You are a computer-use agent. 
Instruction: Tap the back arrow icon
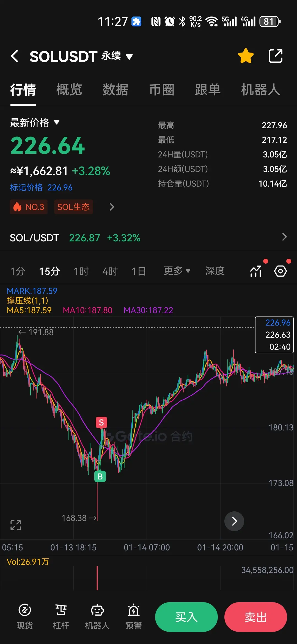click(15, 56)
